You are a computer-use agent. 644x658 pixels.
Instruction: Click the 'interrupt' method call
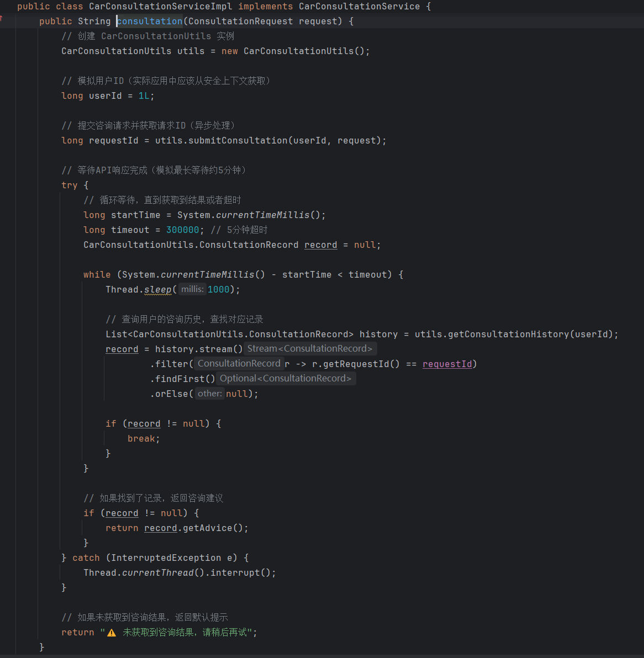tap(235, 572)
